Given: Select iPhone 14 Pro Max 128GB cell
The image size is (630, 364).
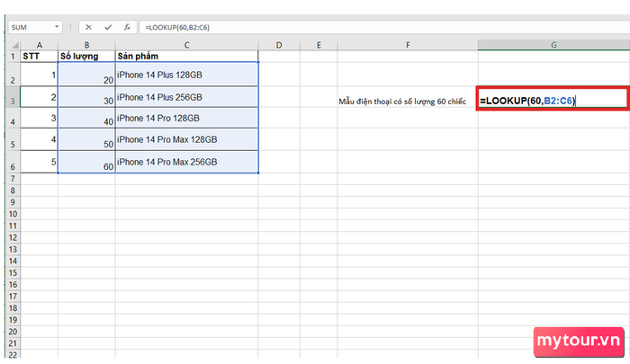Looking at the screenshot, I should tap(187, 139).
